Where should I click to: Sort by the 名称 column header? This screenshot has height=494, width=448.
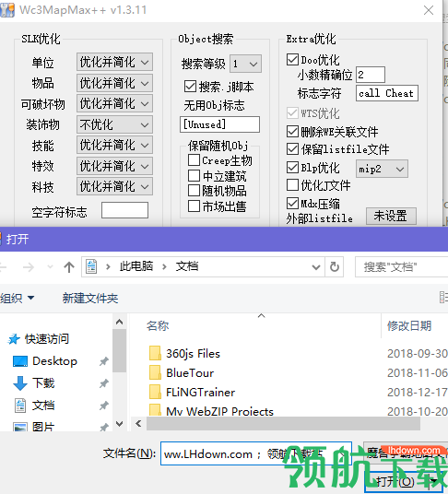[x=158, y=325]
